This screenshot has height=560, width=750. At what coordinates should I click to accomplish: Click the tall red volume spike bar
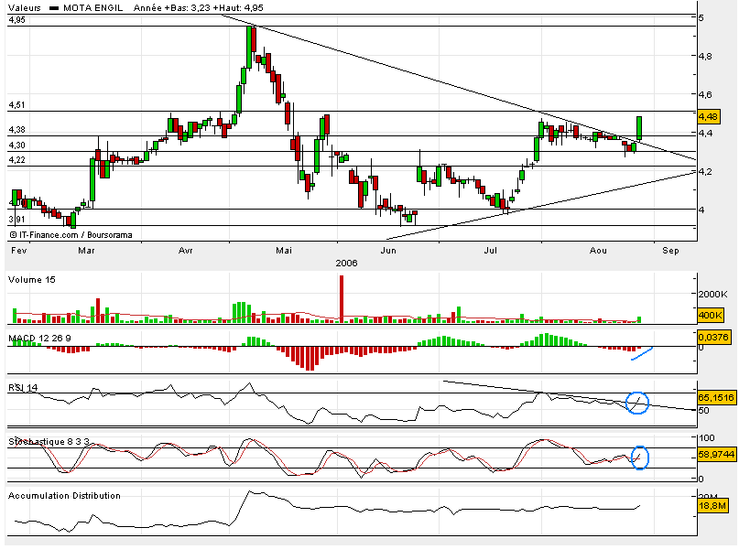pos(342,299)
